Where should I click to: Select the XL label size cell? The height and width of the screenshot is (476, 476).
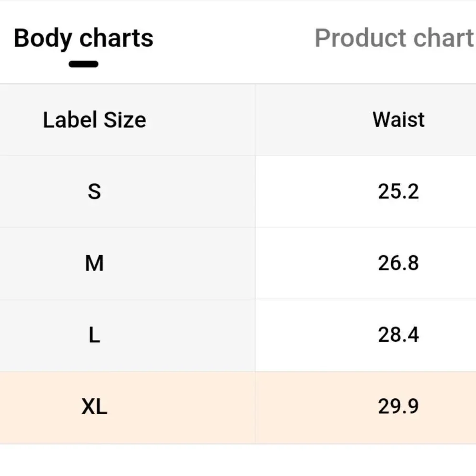click(94, 407)
